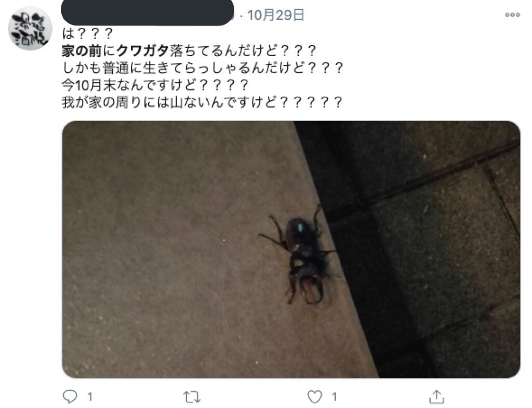Enlarge the attached beetle photo
This screenshot has height=408, width=532.
point(291,249)
